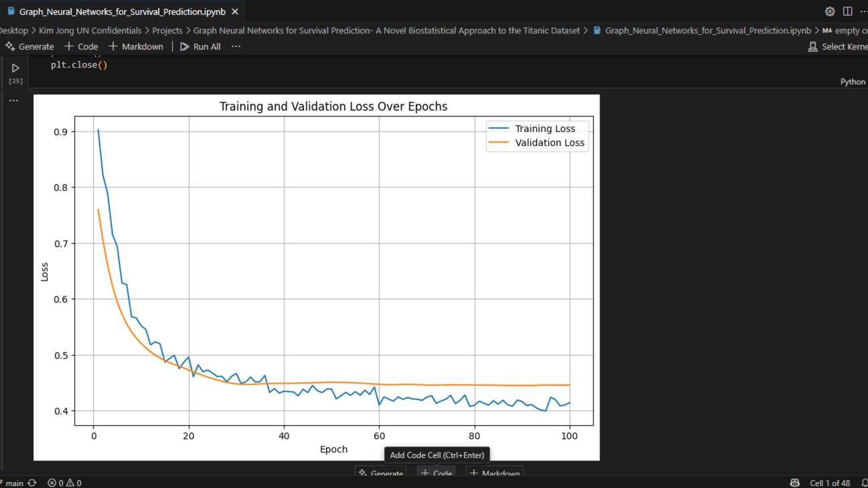
Task: Open the Desktop breadcrumb
Action: click(13, 30)
